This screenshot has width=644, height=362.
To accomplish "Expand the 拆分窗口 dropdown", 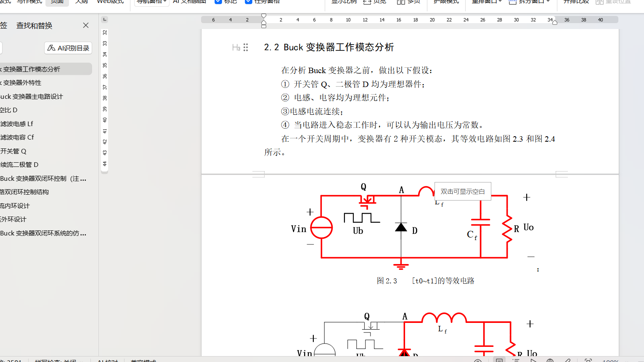I will click(529, 2).
